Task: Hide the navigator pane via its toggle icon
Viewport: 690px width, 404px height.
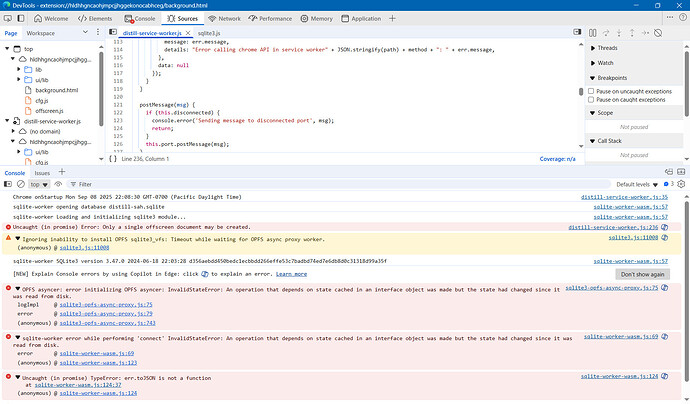Action: [x=113, y=32]
